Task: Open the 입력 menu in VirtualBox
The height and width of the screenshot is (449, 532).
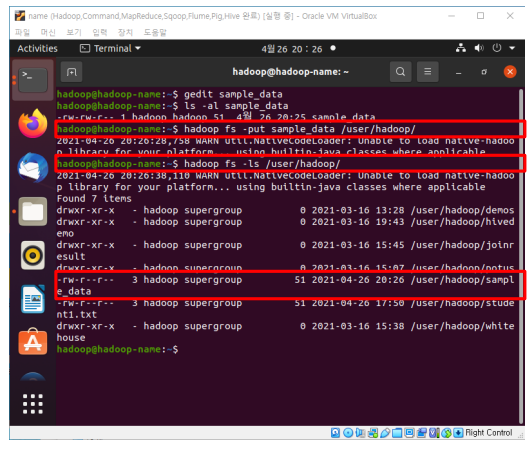Action: (x=100, y=32)
